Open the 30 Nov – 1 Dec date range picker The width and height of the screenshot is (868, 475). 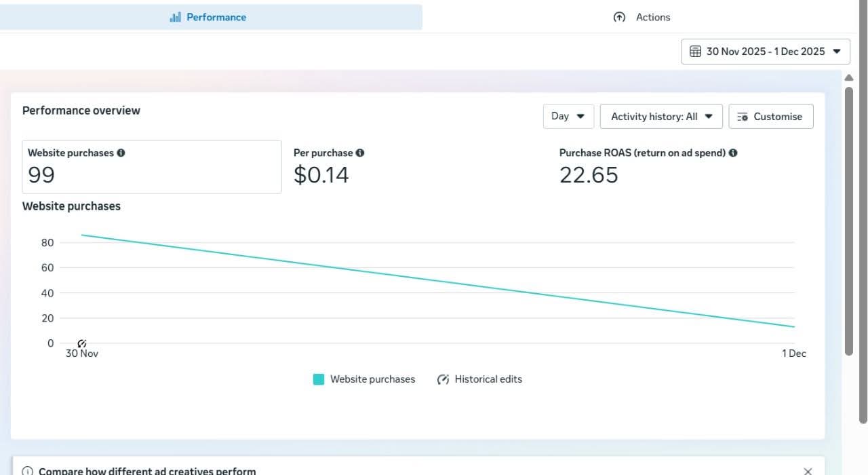pos(765,52)
